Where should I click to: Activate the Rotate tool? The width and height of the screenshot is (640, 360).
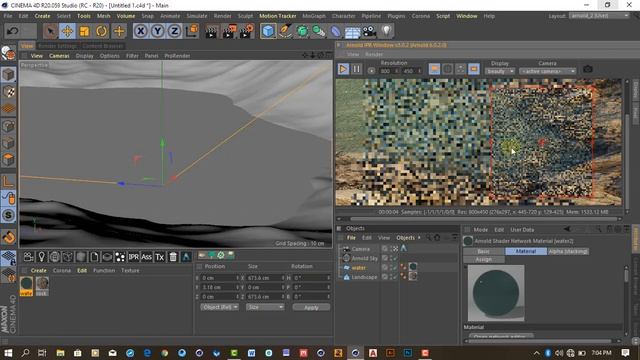[x=102, y=31]
